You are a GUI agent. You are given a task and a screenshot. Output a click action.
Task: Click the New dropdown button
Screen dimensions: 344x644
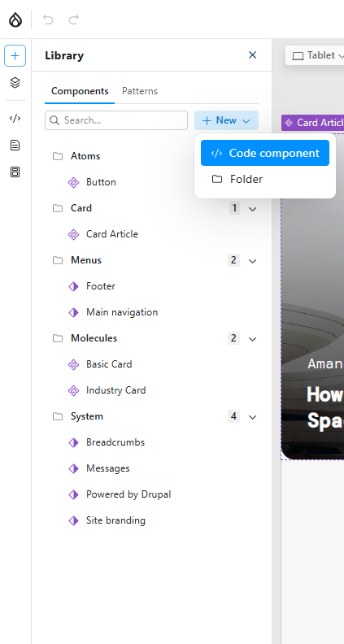(x=226, y=120)
